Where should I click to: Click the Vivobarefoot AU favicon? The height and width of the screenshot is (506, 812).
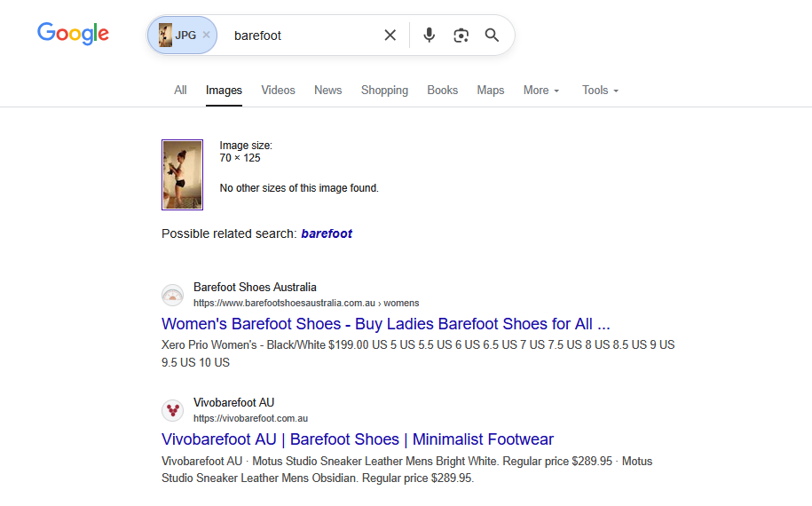[x=172, y=410]
